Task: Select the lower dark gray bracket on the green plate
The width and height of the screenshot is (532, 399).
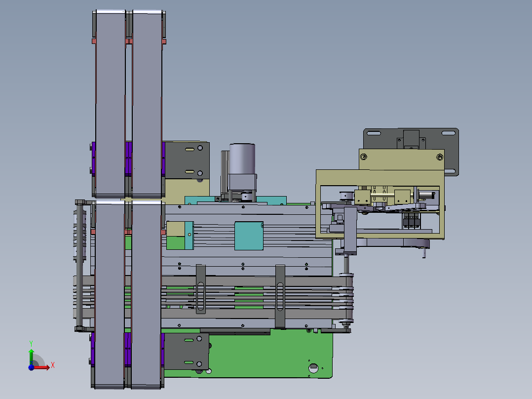Action: pos(186,352)
